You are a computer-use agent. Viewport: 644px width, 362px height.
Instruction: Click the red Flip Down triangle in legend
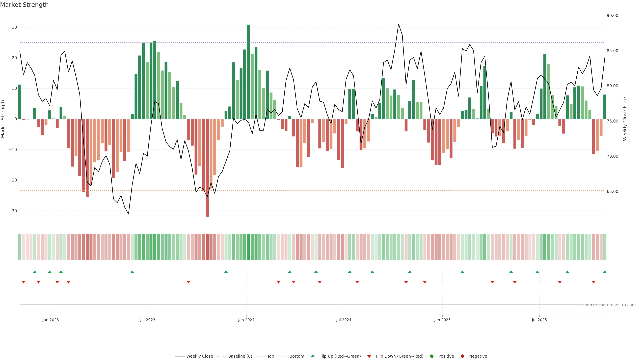(369, 356)
